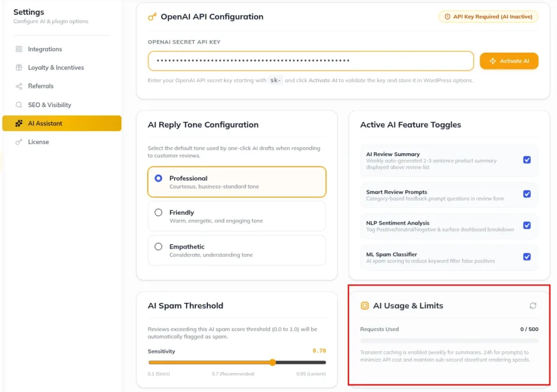Open the License settings page

click(x=62, y=142)
